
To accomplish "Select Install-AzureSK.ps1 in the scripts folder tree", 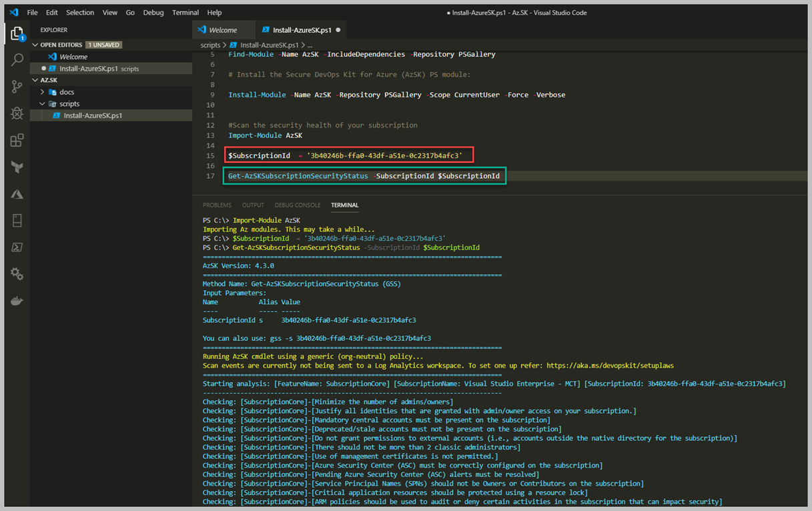I will [x=111, y=115].
